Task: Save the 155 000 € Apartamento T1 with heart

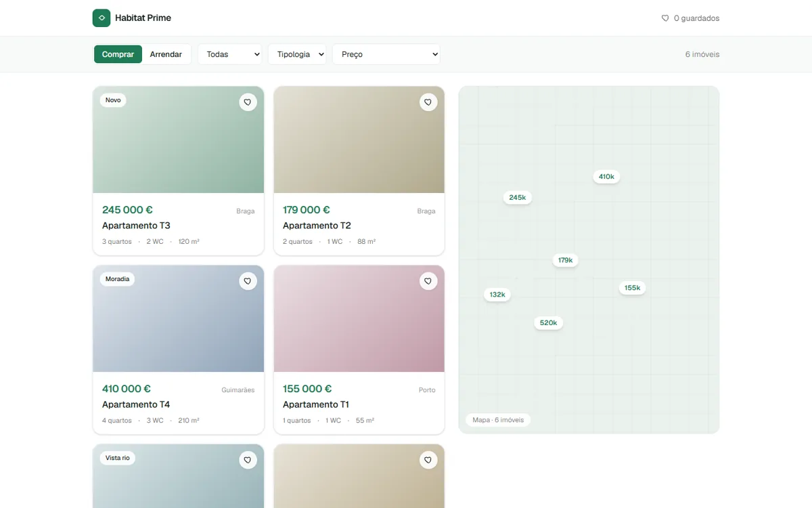Action: [428, 281]
